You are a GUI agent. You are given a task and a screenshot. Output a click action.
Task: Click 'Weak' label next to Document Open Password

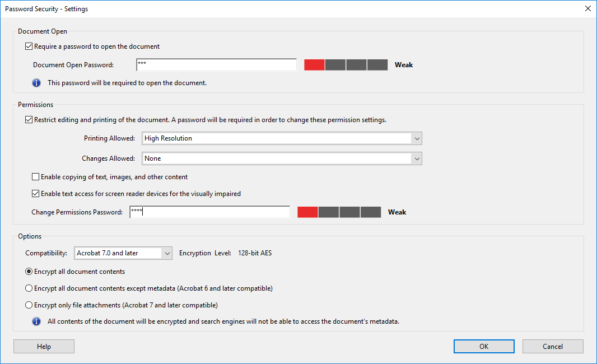404,65
